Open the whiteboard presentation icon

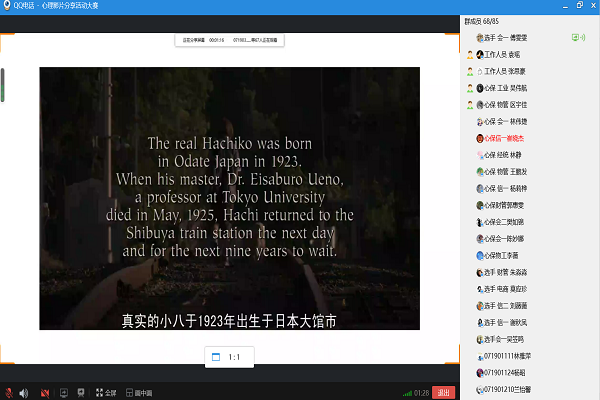tap(81, 393)
